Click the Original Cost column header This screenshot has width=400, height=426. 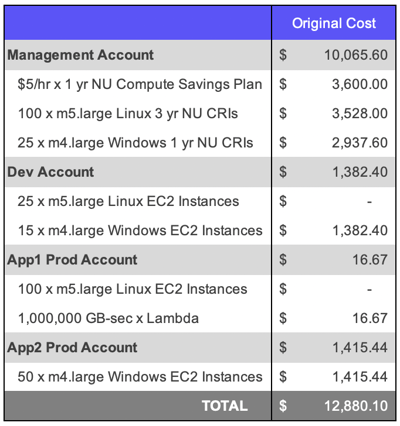click(x=334, y=23)
